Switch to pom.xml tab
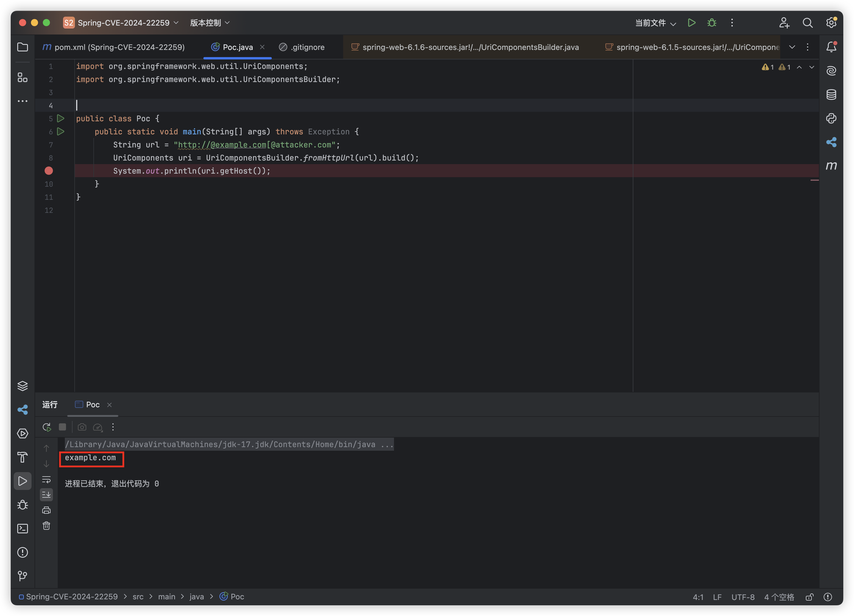854x616 pixels. 114,47
